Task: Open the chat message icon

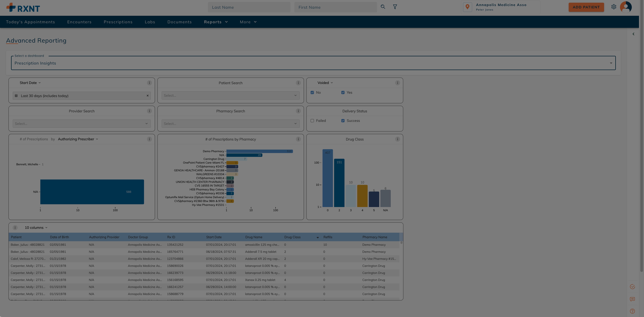Action: [x=632, y=299]
